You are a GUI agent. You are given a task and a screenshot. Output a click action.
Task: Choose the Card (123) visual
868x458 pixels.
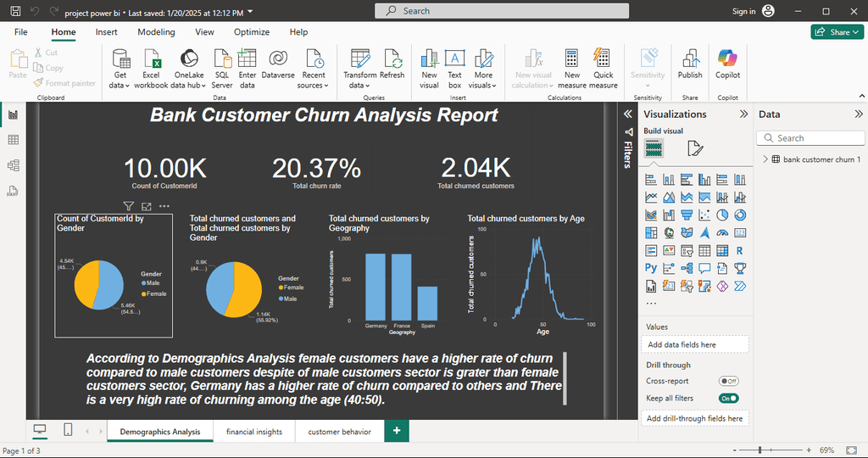pyautogui.click(x=739, y=232)
